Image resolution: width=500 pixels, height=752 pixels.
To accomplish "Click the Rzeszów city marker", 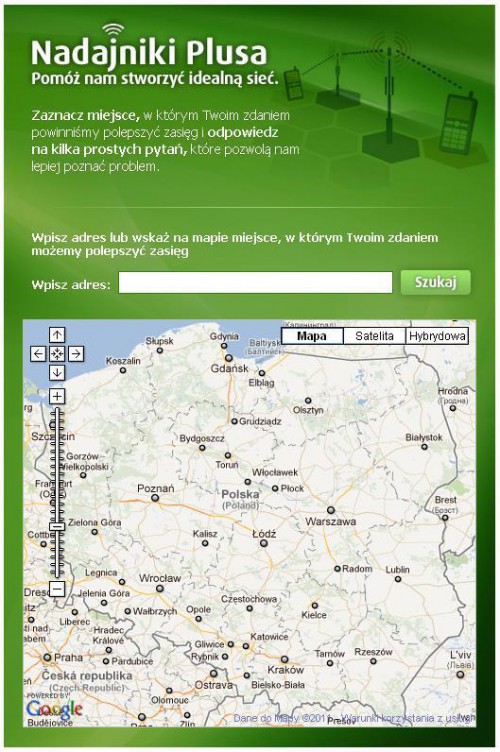I will coord(373,661).
